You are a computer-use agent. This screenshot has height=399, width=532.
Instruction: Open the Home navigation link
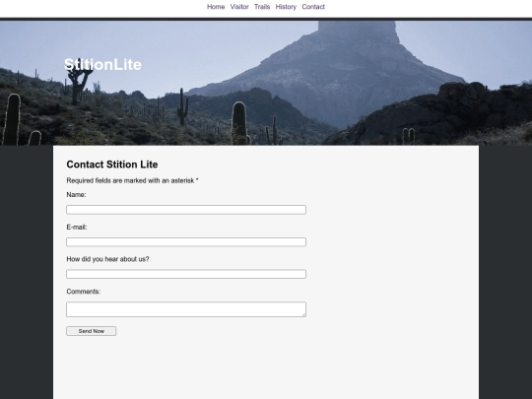click(216, 7)
